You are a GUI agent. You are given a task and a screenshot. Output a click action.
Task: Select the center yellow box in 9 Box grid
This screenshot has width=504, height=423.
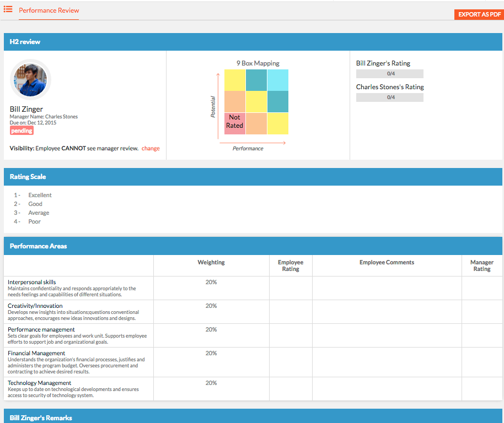256,102
